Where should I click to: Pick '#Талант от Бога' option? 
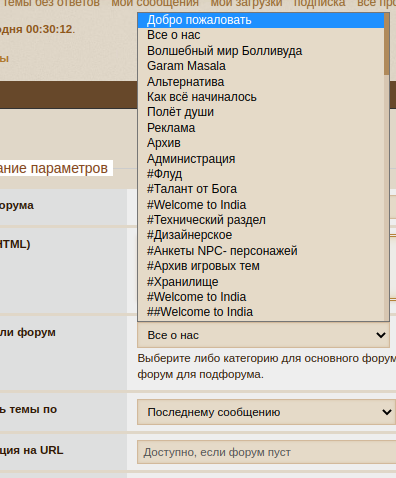(x=261, y=189)
